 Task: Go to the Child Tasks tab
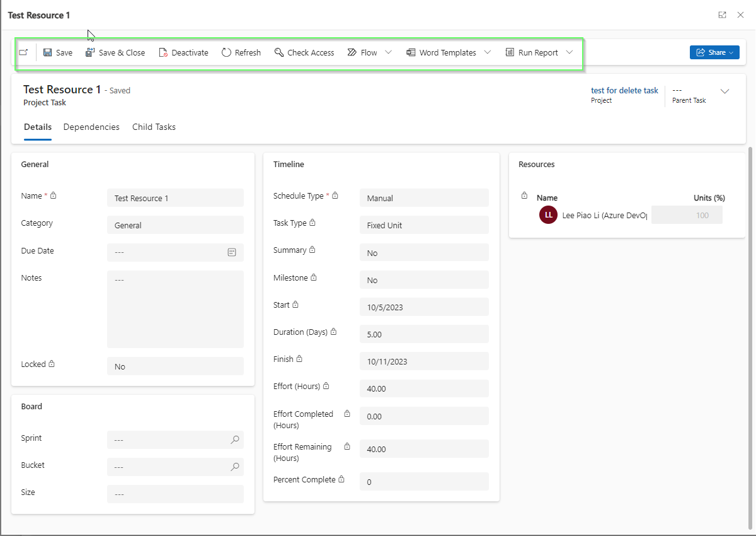(154, 127)
